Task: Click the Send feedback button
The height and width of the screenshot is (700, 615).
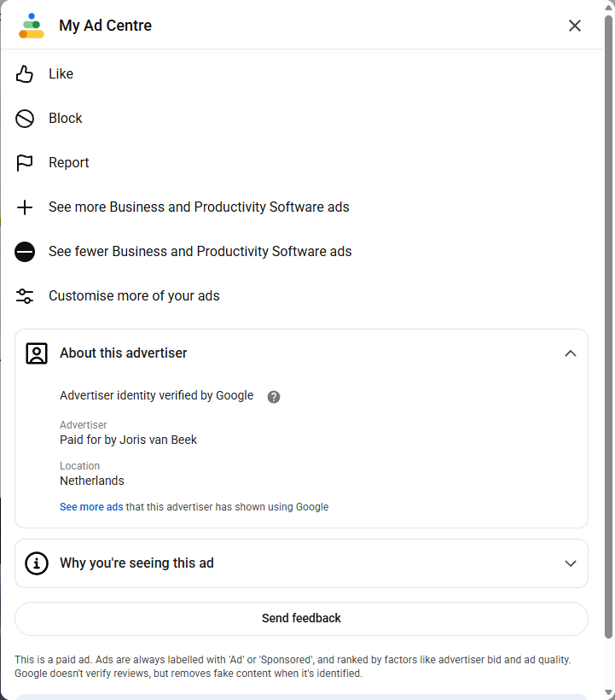Action: coord(301,619)
